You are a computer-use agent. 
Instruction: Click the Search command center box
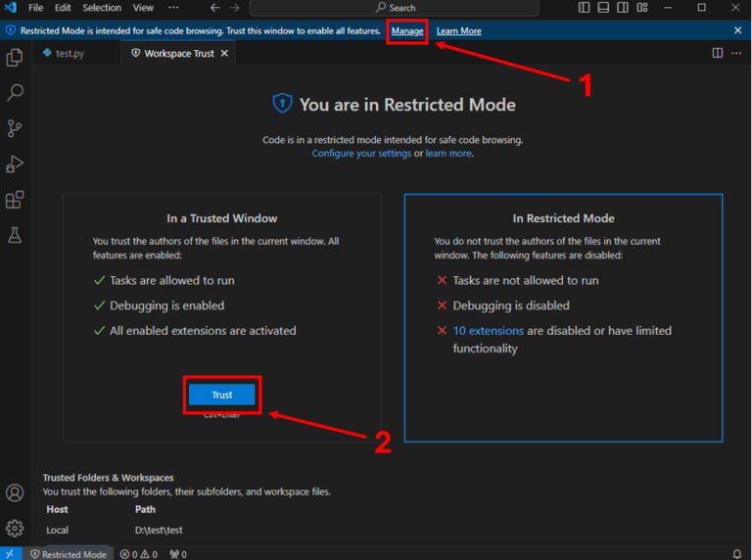click(x=394, y=8)
